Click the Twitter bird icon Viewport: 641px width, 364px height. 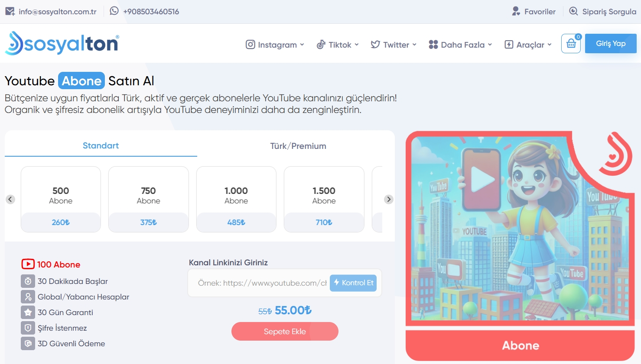coord(375,45)
